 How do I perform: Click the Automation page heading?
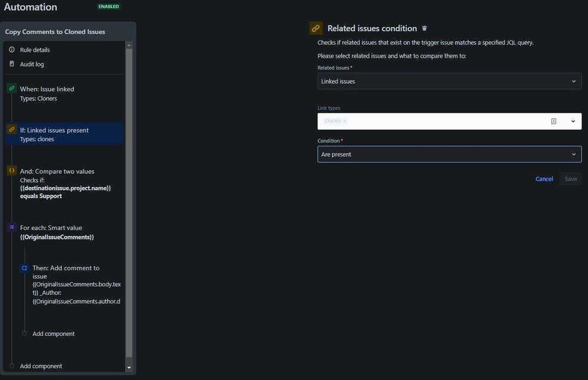click(31, 6)
